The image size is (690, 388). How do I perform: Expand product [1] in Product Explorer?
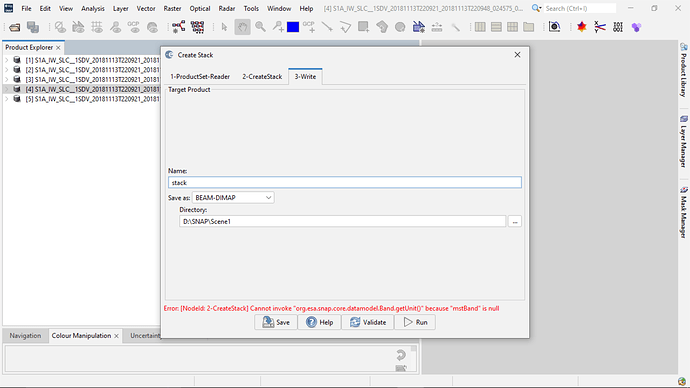coord(7,60)
